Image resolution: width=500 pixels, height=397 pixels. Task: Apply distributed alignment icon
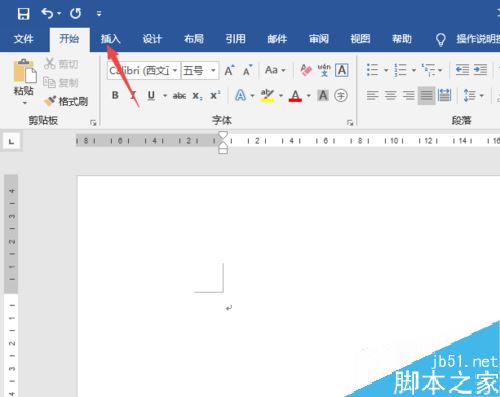[x=444, y=96]
